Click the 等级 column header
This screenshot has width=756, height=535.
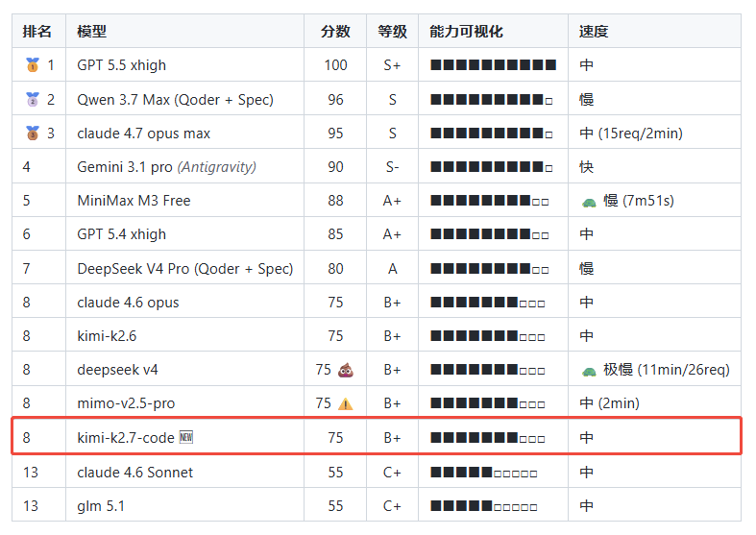pyautogui.click(x=392, y=32)
